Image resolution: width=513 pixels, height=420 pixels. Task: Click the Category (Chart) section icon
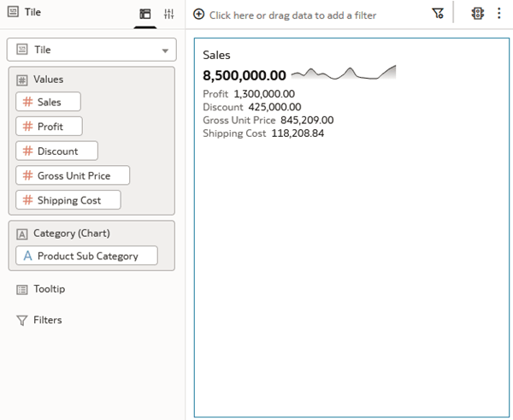coord(22,234)
